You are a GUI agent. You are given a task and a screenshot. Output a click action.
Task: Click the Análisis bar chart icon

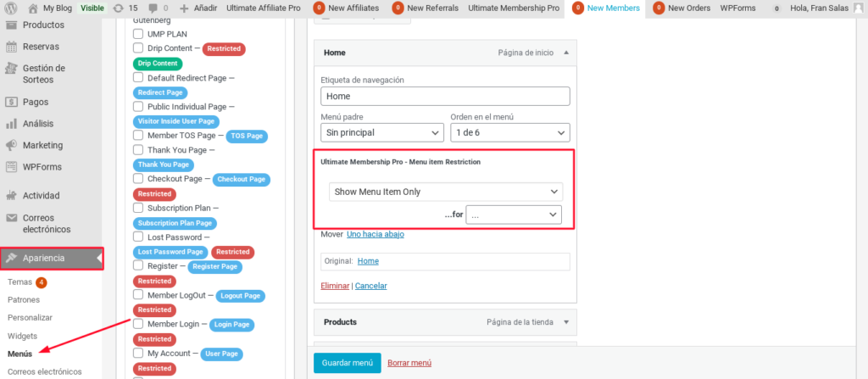11,124
